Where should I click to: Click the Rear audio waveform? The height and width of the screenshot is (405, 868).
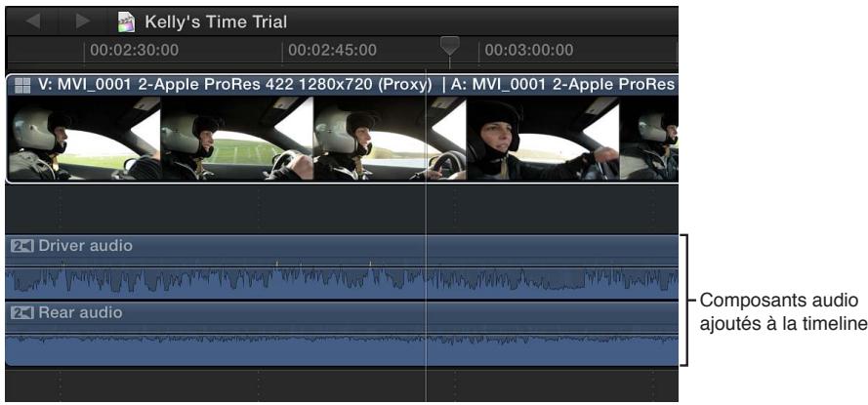click(342, 347)
